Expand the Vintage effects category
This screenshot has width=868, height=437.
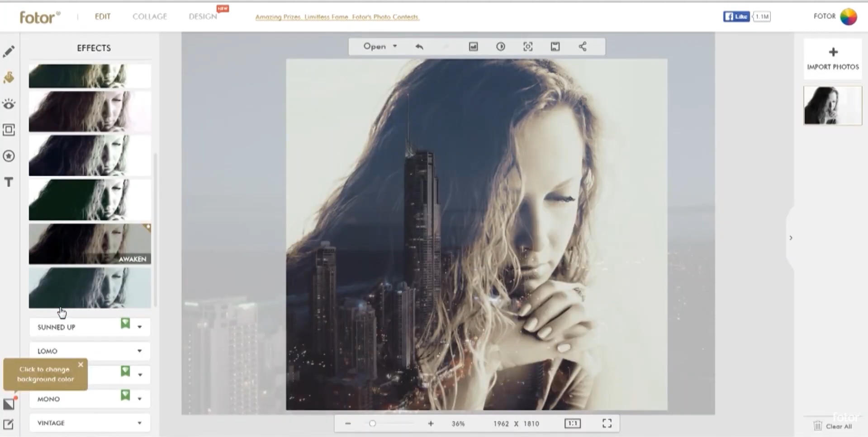point(139,423)
